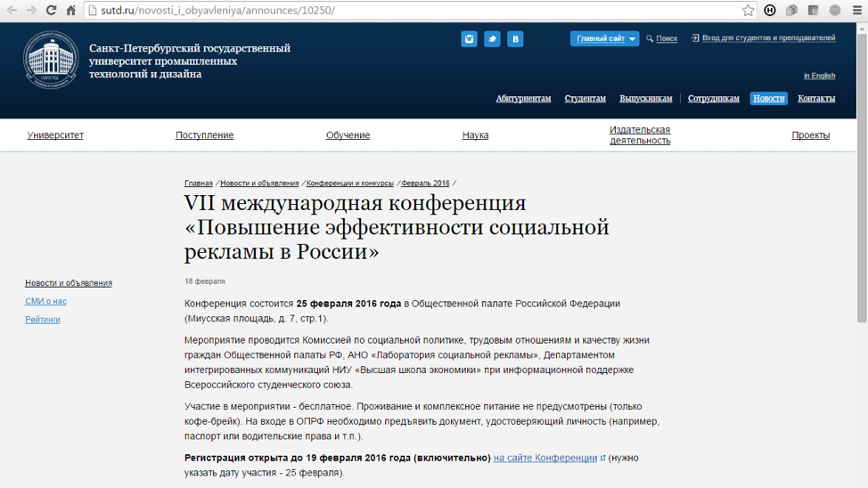Click the magnifier search icon
The image size is (868, 488).
[650, 38]
